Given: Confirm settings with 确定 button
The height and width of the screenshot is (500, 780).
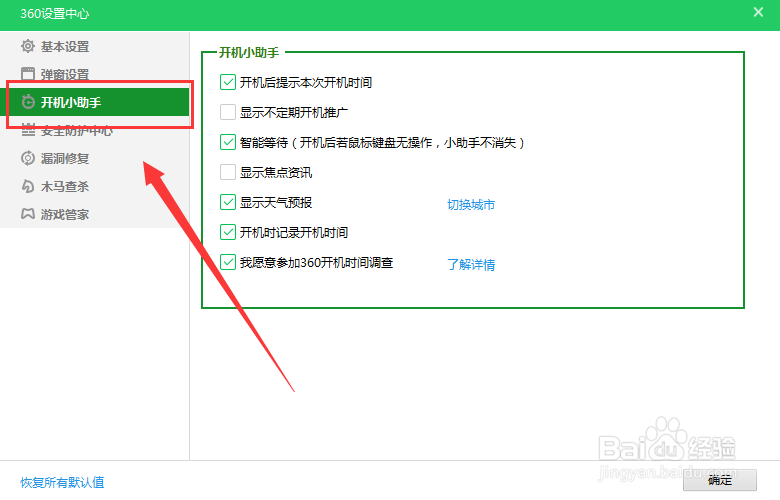Looking at the screenshot, I should coord(720,480).
